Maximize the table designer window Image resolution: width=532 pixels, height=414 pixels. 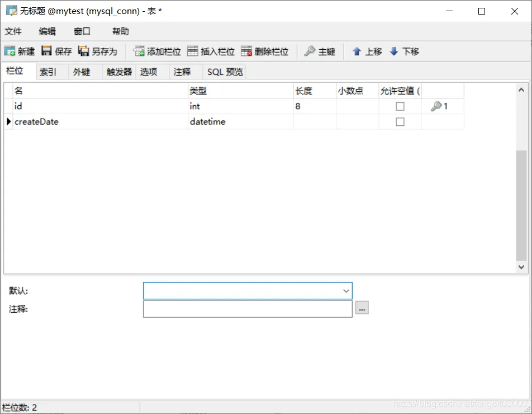tap(482, 11)
